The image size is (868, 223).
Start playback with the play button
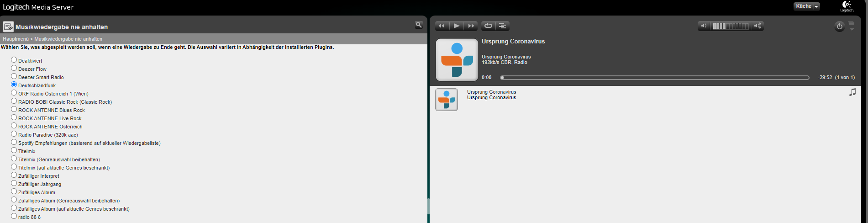456,26
